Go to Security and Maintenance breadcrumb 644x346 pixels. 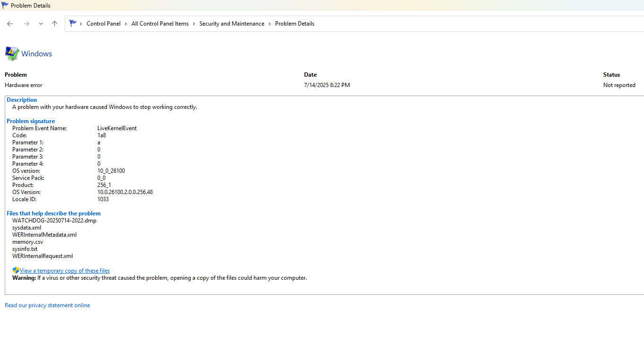tap(232, 24)
